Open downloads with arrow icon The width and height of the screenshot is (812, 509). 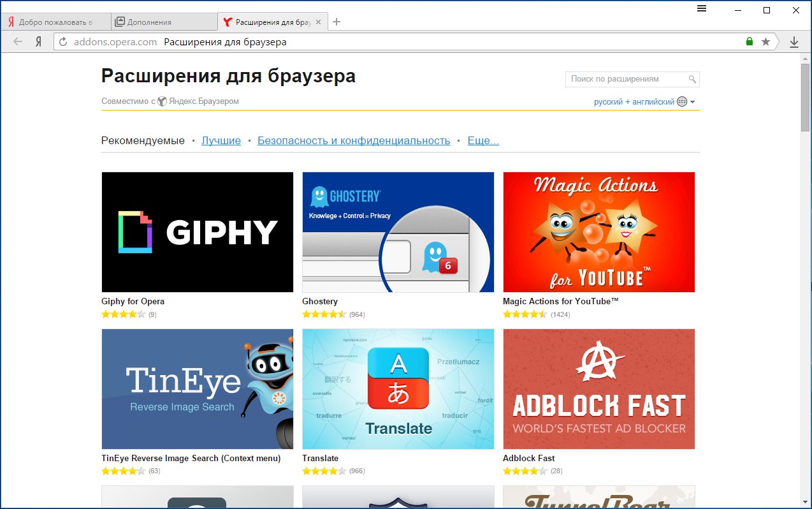(x=794, y=42)
